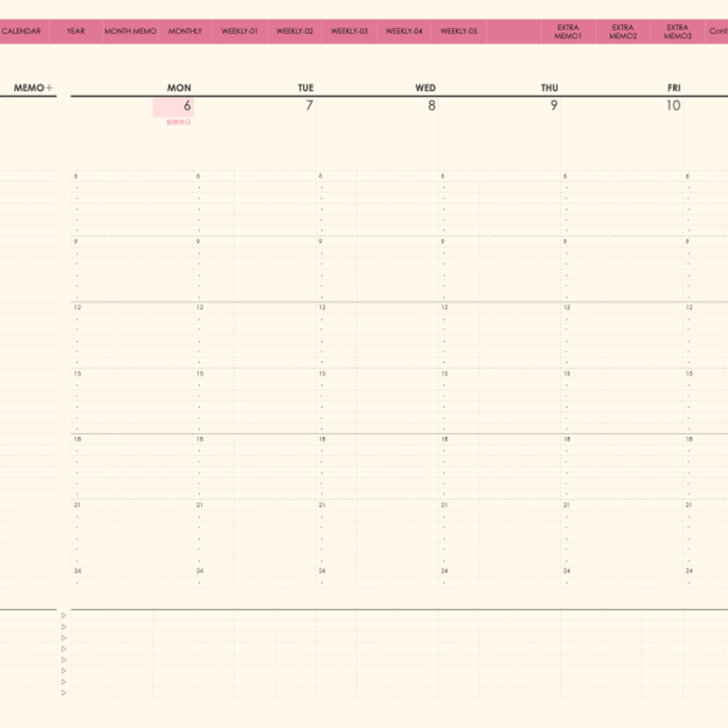Click the seventh triangle bullet in bottom list
Screen dimensions: 728x728
[64, 681]
